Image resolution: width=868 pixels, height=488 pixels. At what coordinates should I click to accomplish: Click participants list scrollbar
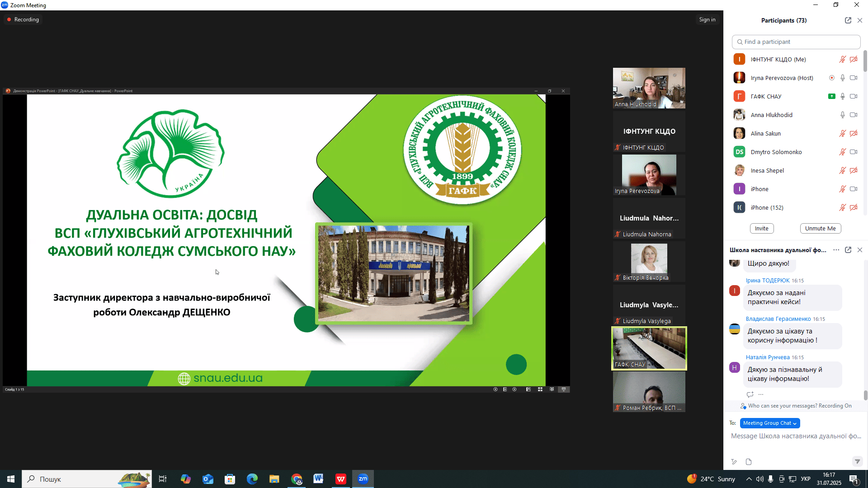[x=865, y=61]
